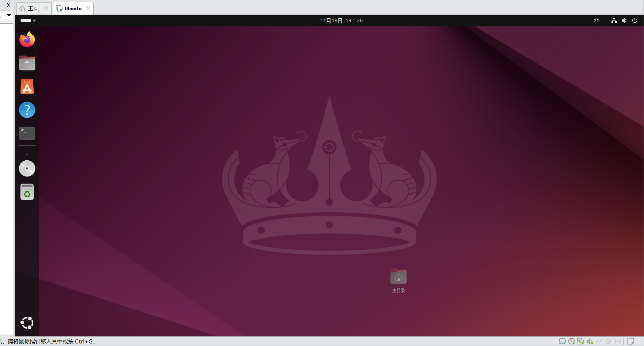Click the Activities workspace indicator pill

[x=28, y=21]
